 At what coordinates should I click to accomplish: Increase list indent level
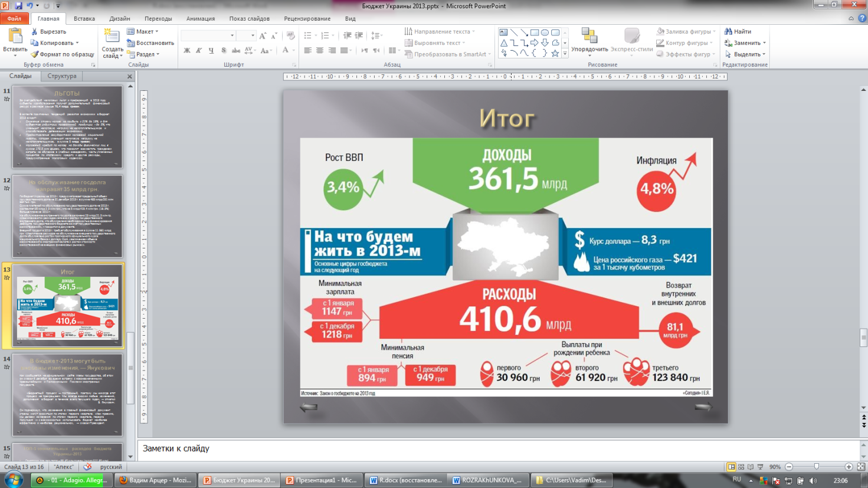click(x=359, y=36)
